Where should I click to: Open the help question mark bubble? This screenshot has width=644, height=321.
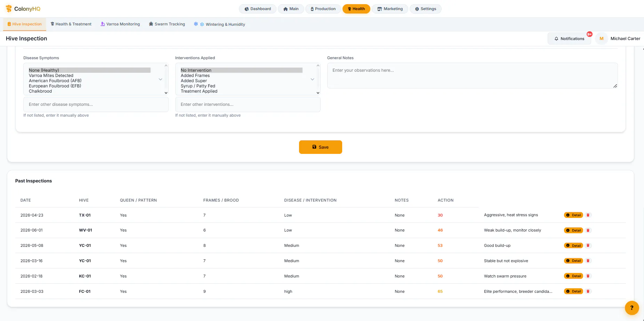[x=632, y=308]
